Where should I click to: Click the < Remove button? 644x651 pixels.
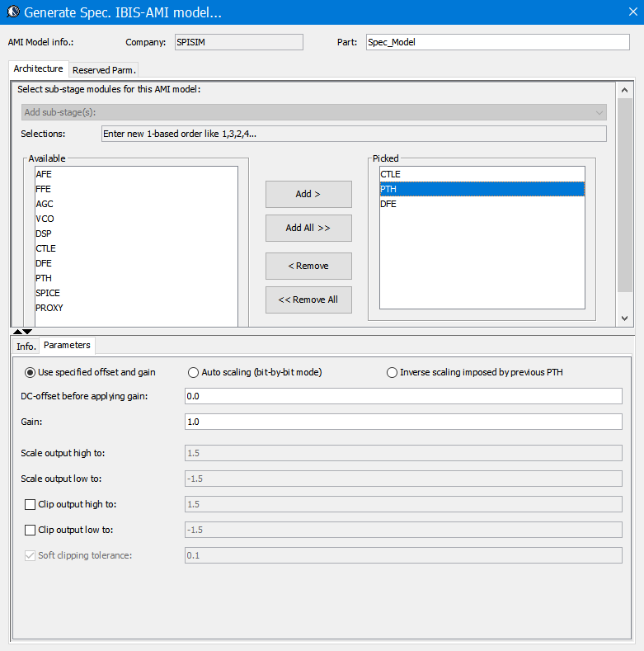coord(308,266)
